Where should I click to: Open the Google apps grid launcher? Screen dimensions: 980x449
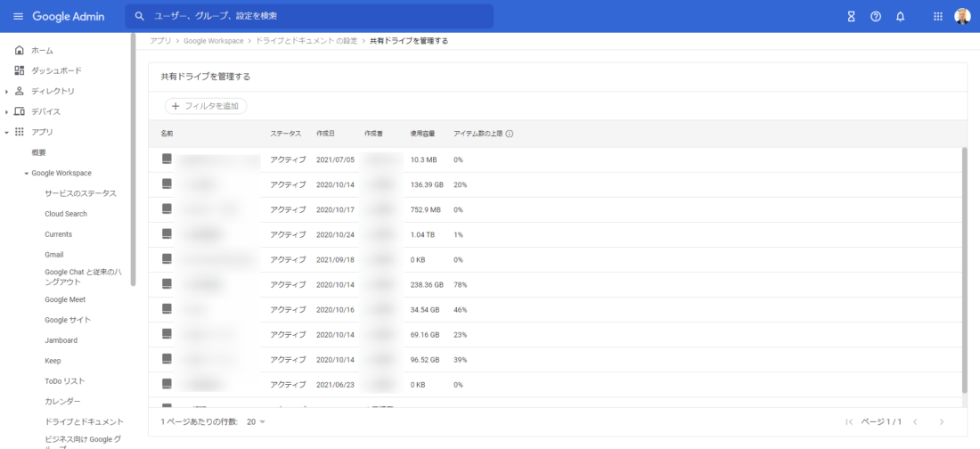click(x=938, y=17)
